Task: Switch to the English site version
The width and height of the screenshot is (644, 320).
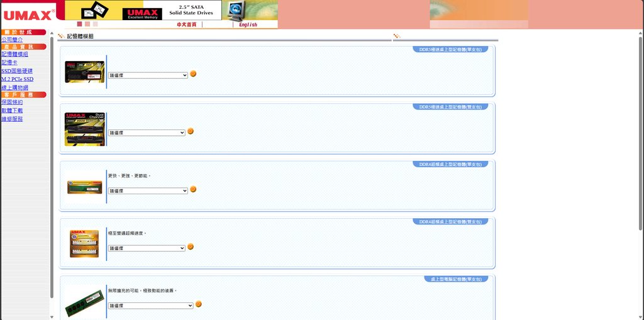Action: [248, 25]
